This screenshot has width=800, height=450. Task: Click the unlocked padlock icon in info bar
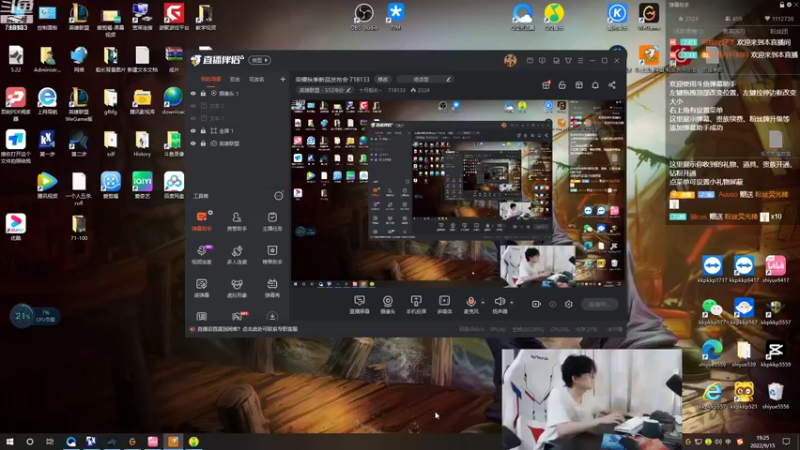pyautogui.click(x=562, y=85)
